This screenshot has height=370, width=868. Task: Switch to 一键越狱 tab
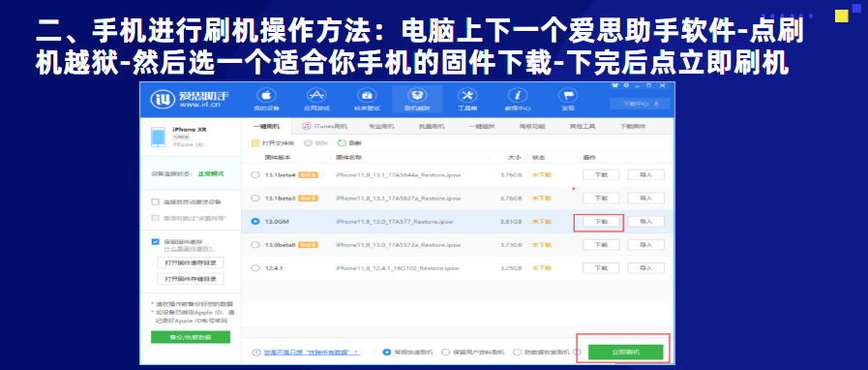pyautogui.click(x=482, y=126)
